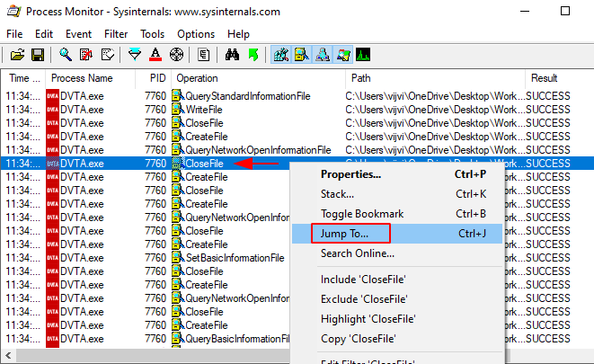Screen dimensions: 594x364
Task: Click the file icon beside WriteFile operation
Action: (178, 110)
